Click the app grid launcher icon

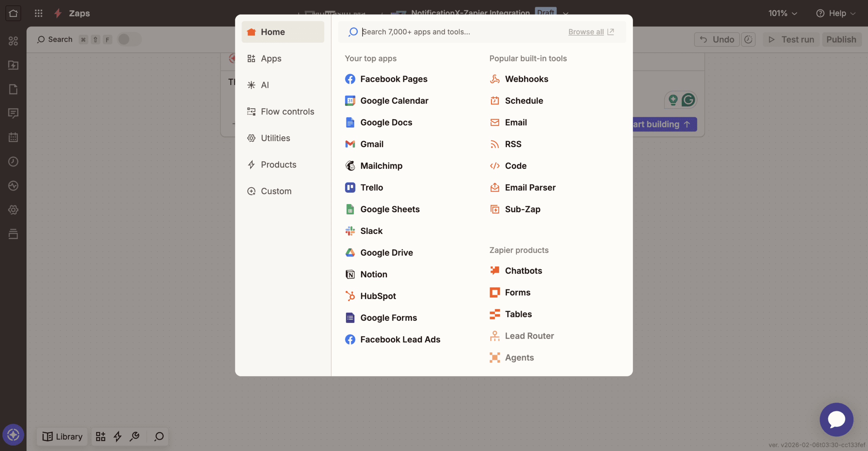[x=38, y=13]
